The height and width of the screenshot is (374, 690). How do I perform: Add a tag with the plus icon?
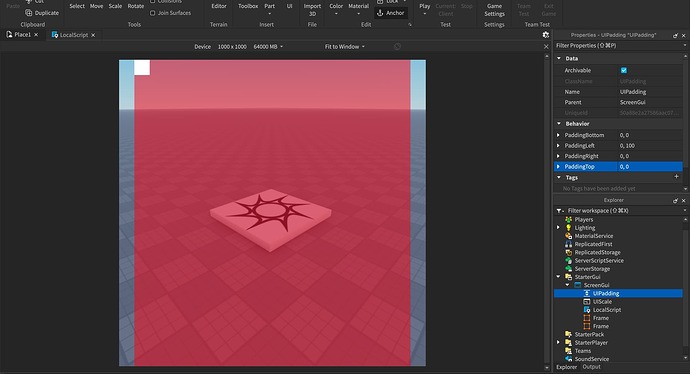(676, 176)
